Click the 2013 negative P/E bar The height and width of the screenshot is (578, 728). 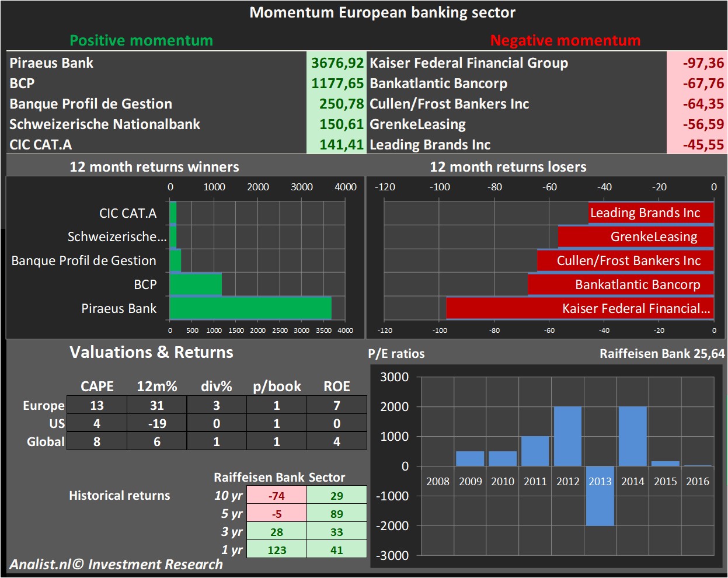[600, 496]
